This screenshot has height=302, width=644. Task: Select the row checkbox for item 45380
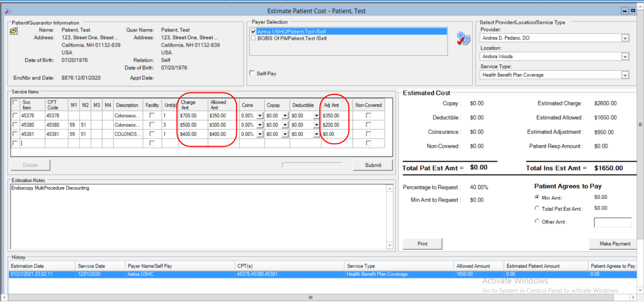(15, 125)
